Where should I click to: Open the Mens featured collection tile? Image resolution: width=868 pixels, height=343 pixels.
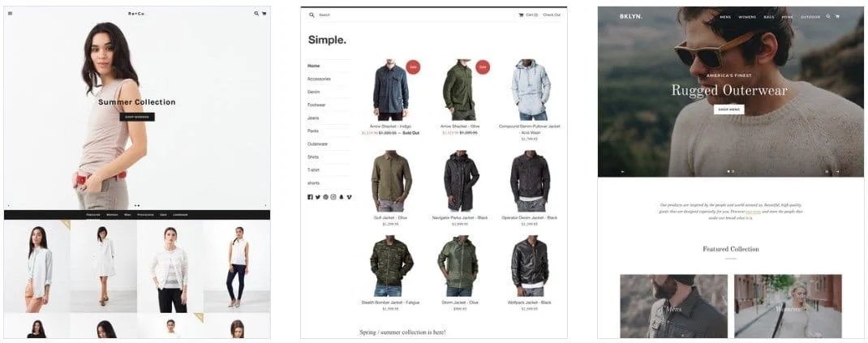pyautogui.click(x=673, y=306)
